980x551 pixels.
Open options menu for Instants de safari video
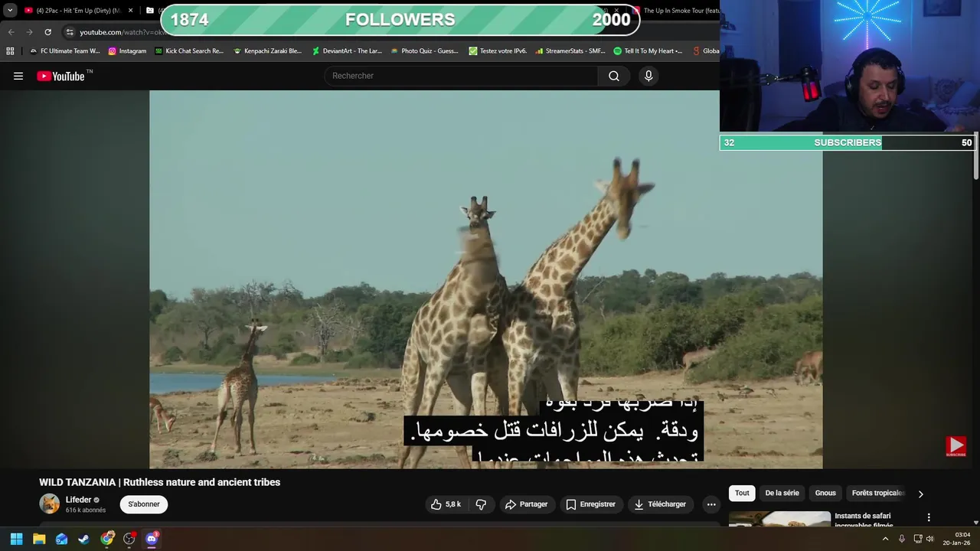click(x=929, y=518)
